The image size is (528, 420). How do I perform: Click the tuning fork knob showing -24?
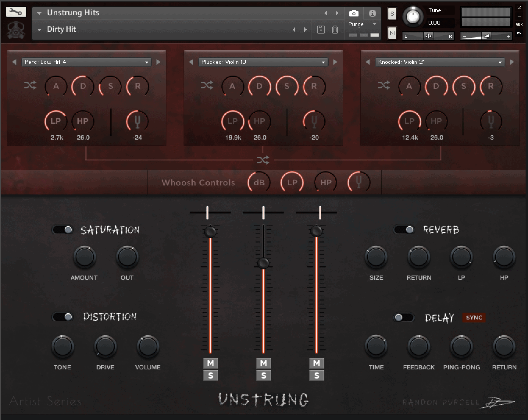137,121
